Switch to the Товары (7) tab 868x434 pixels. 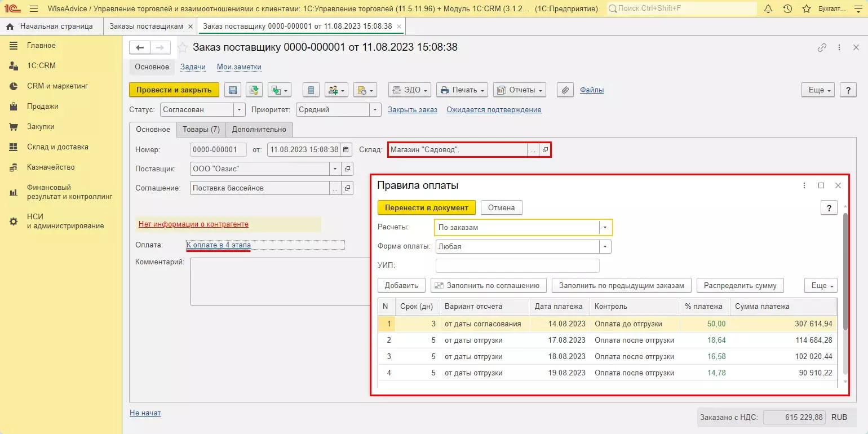tap(201, 130)
